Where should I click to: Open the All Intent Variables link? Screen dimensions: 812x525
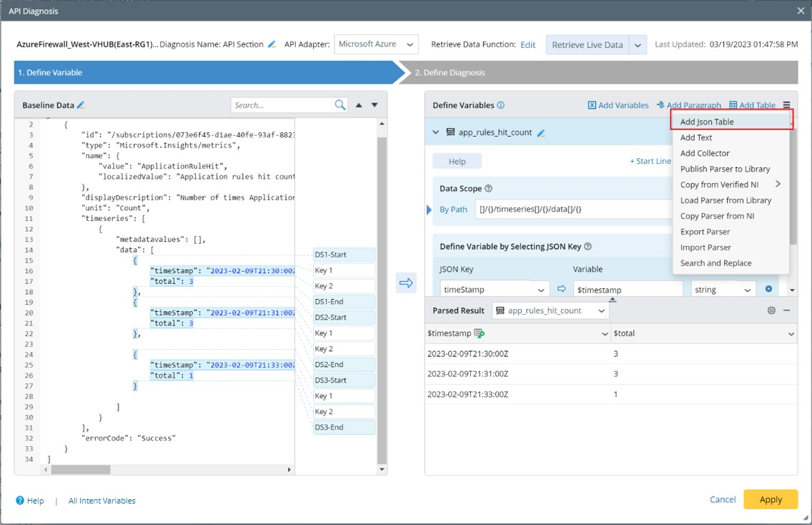pos(101,501)
